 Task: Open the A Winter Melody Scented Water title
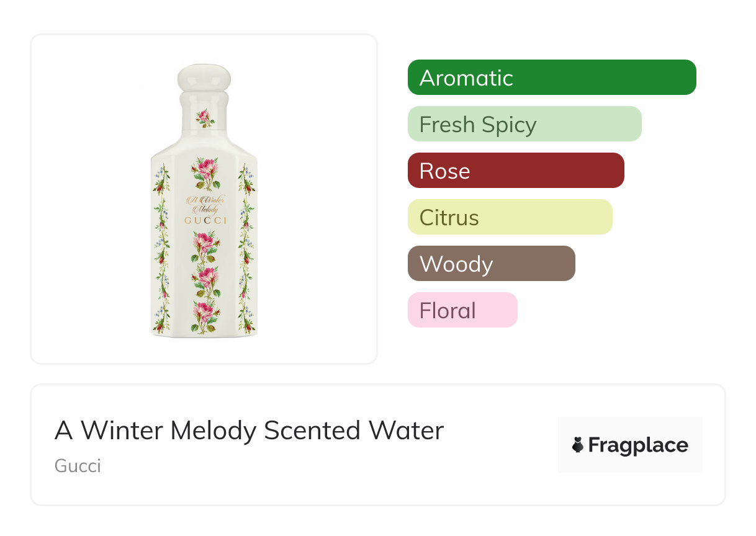pos(249,431)
